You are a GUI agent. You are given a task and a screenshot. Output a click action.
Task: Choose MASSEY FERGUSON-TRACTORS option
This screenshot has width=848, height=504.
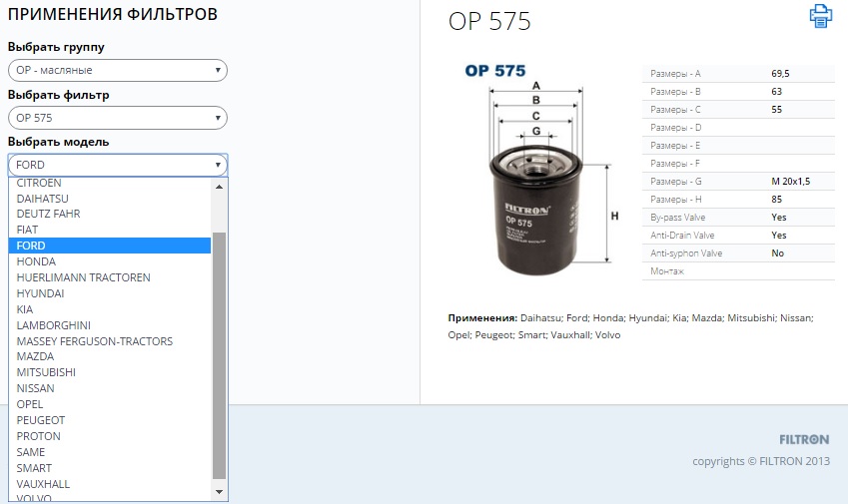pos(109,341)
